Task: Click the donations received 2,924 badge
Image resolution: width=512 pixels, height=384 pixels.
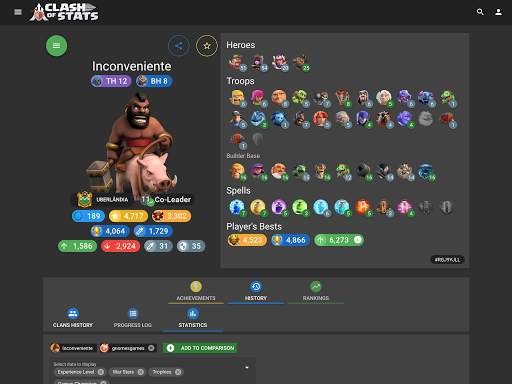Action: point(120,246)
